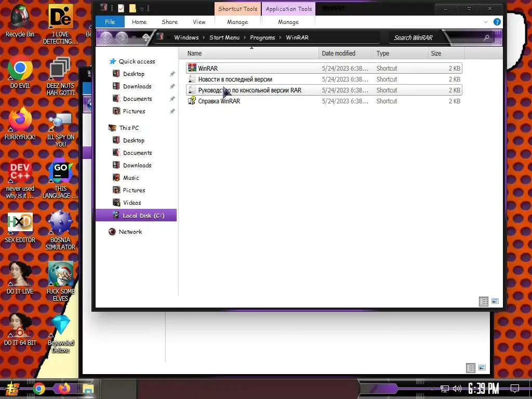The image size is (532, 399).
Task: Open quick access toolbar customize dropdown
Action: pyautogui.click(x=142, y=8)
